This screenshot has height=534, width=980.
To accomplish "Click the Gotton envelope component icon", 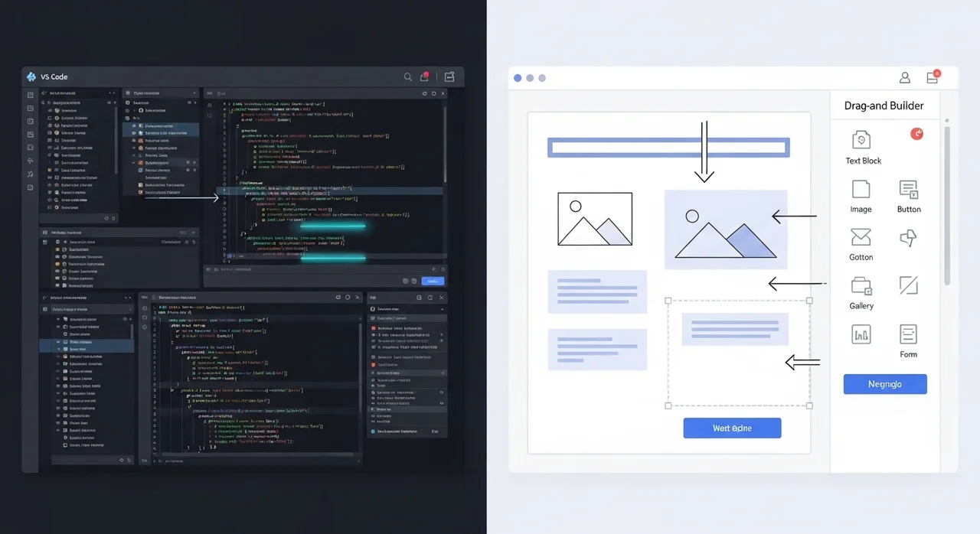I will [x=861, y=237].
